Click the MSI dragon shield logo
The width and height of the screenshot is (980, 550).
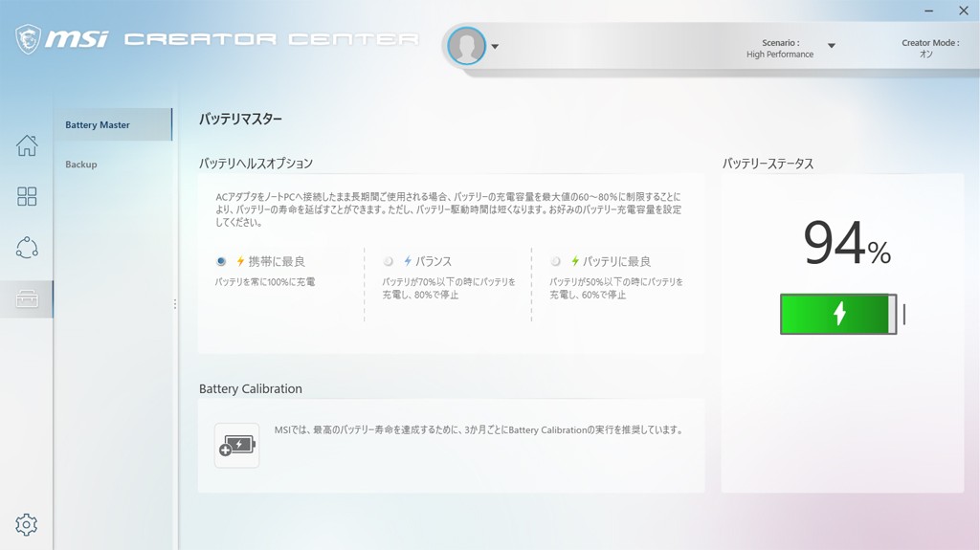click(28, 39)
